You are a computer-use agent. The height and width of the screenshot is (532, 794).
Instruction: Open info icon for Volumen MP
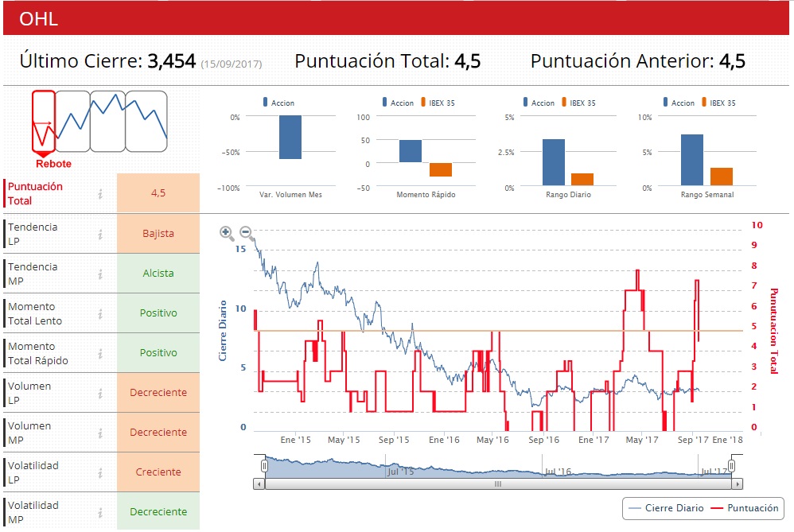coord(100,433)
